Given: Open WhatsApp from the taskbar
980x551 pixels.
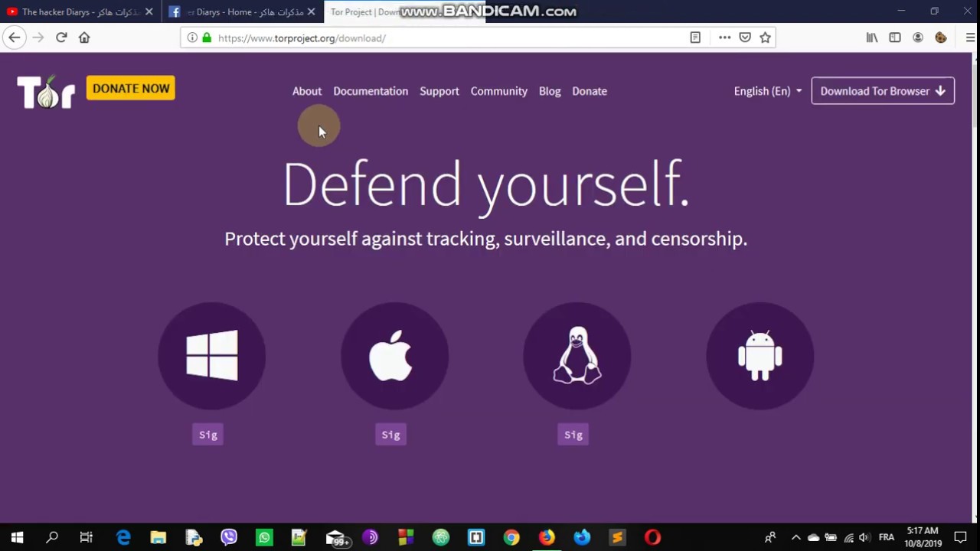Looking at the screenshot, I should (264, 537).
